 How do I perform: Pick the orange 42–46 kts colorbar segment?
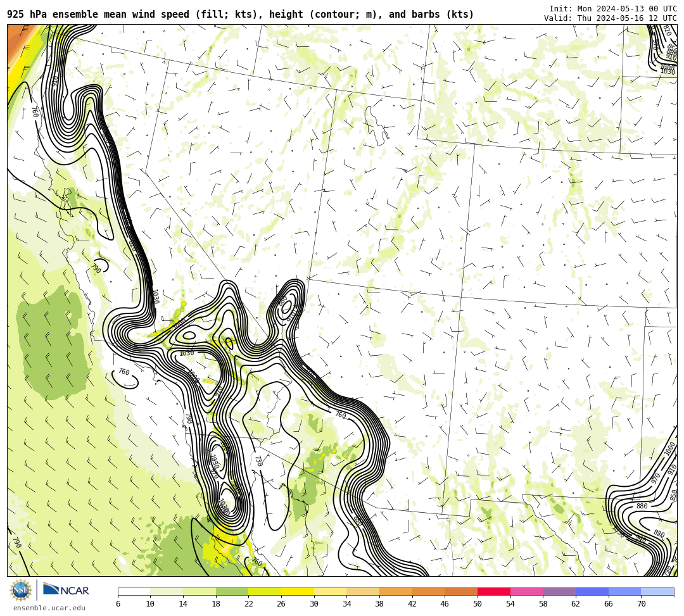point(428,591)
